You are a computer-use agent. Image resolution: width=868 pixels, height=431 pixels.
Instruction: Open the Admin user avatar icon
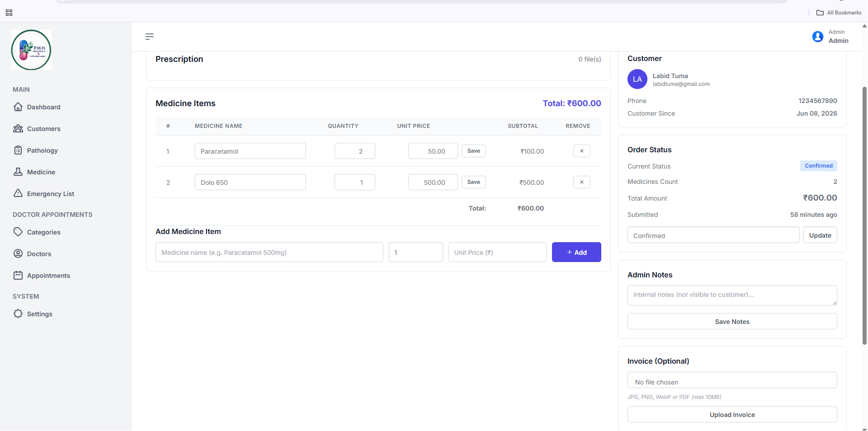(818, 37)
